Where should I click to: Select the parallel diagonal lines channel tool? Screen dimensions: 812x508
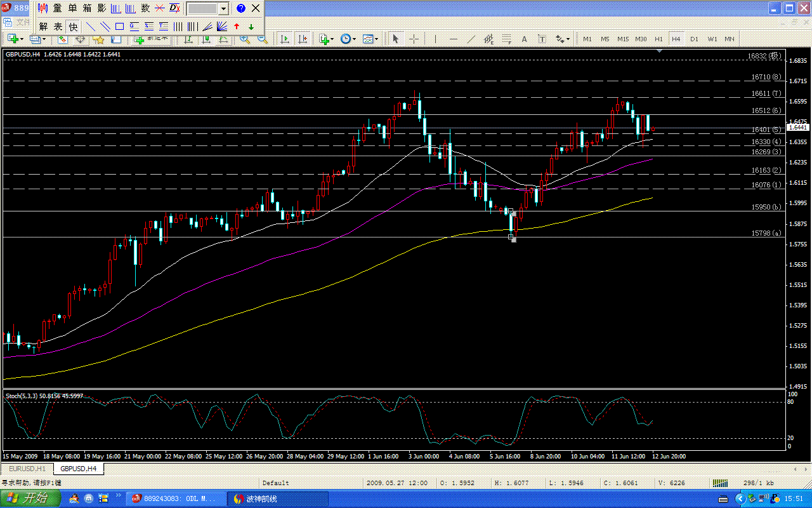coord(105,27)
